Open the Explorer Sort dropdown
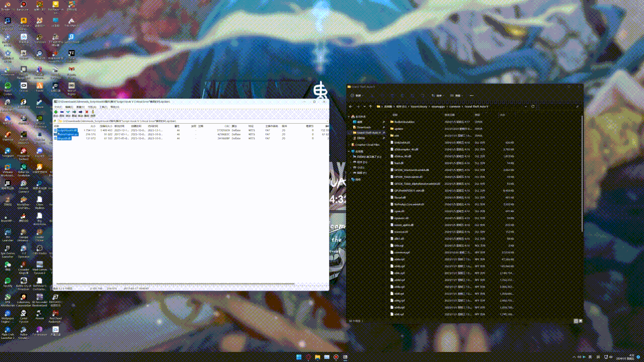Screen dimensions: 644x362 tap(438, 96)
